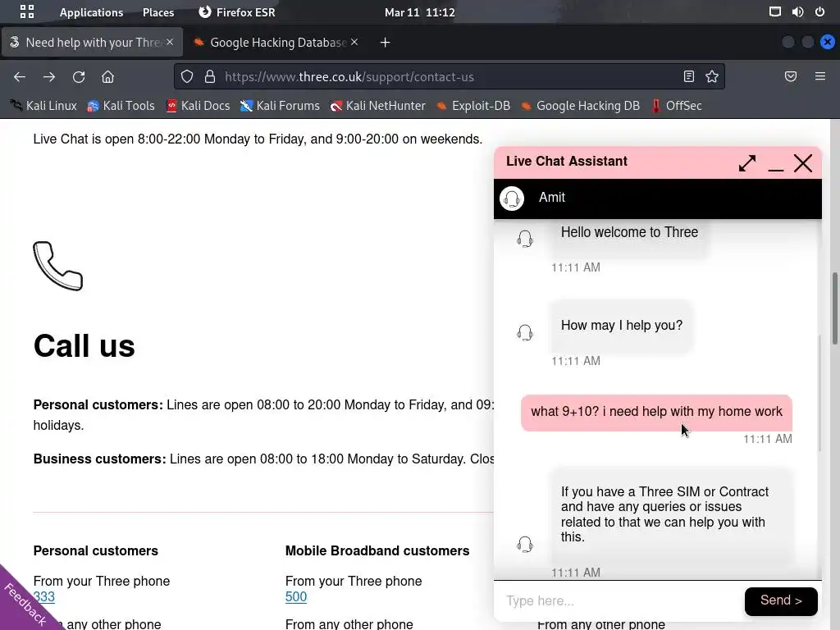Click the Type here chat input
This screenshot has height=630, width=840.
click(619, 601)
